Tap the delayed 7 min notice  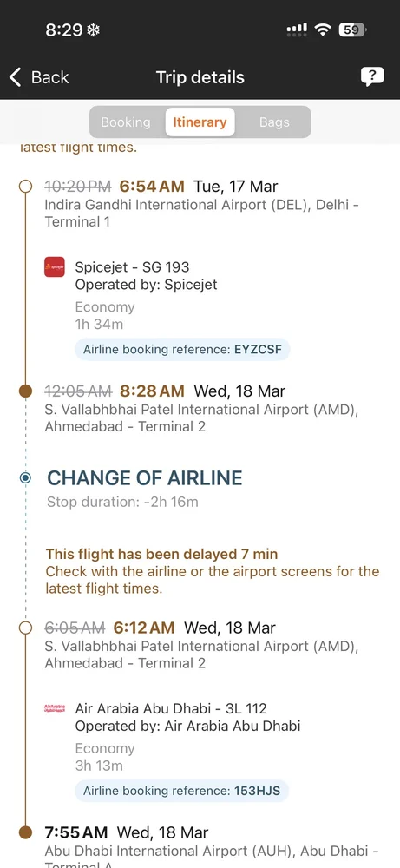tap(161, 554)
